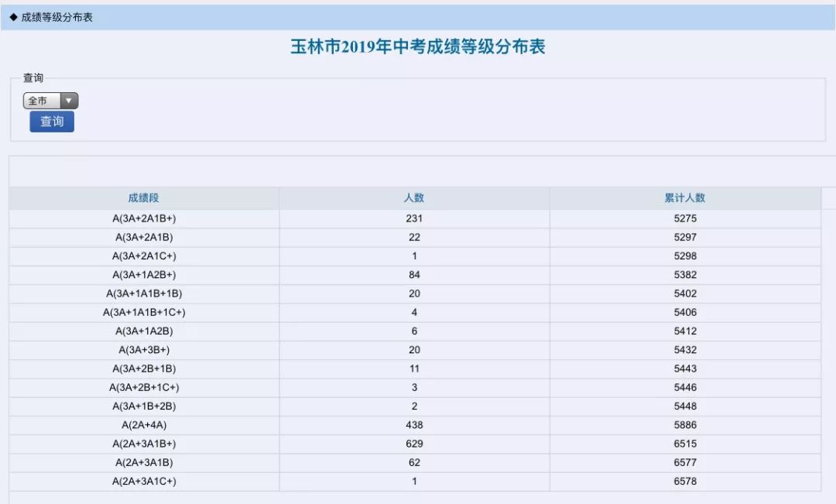
Task: Select row A(3A+2B+1B)
Action: (415, 369)
